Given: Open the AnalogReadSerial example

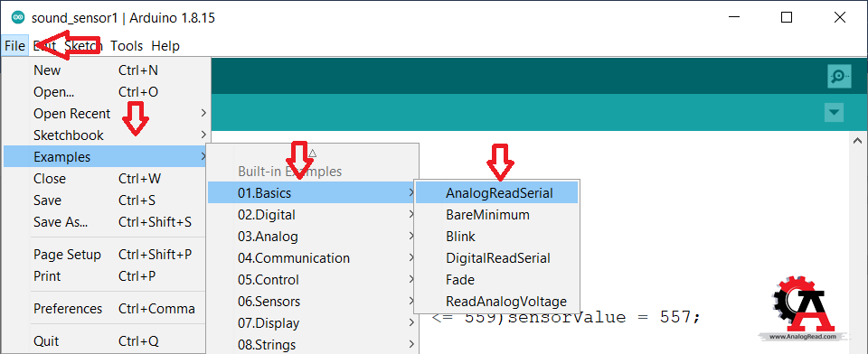Looking at the screenshot, I should tap(496, 193).
